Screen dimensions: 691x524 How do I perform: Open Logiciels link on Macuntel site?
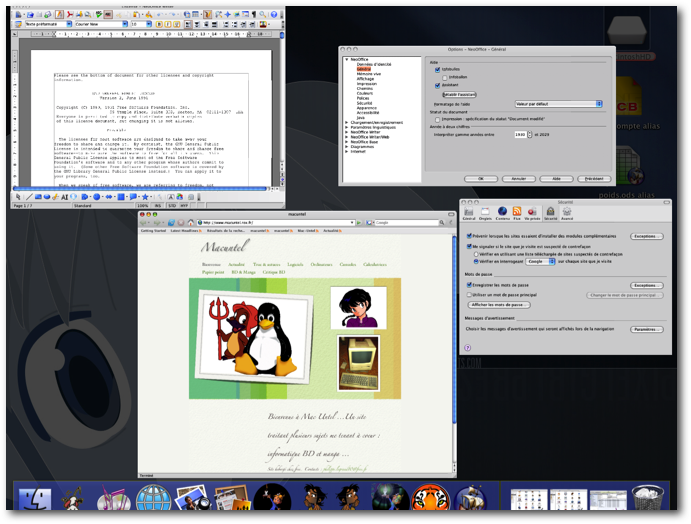point(295,264)
